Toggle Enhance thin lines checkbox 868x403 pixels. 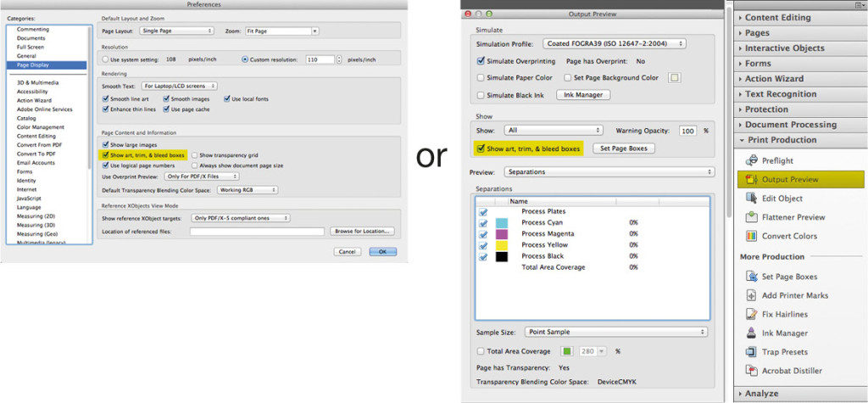(106, 109)
